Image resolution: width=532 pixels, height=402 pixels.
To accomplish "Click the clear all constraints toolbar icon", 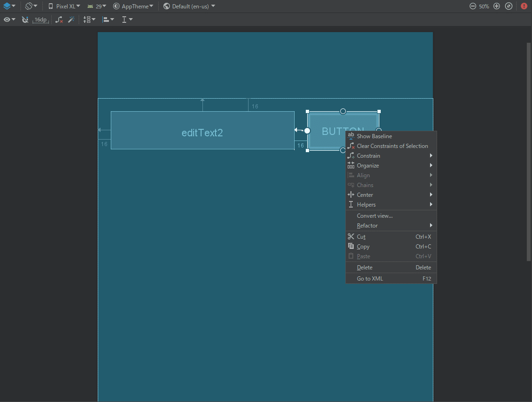I will point(59,20).
